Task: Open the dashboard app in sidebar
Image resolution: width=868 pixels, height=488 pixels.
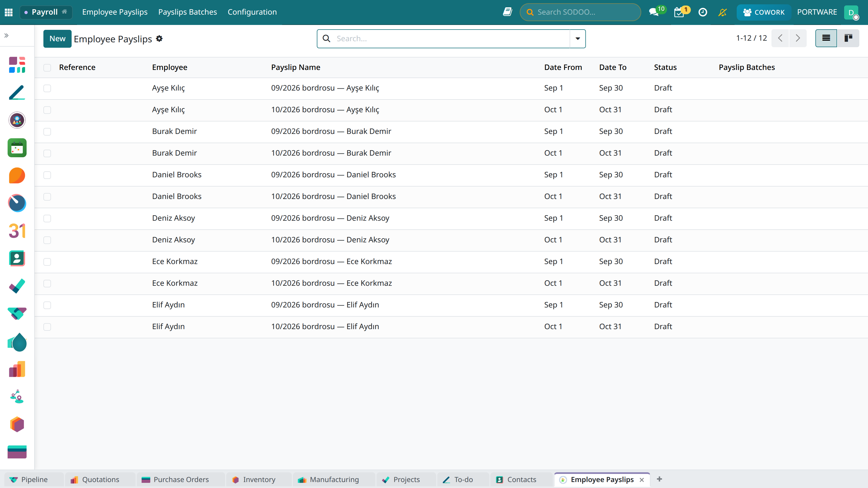Action: (x=17, y=65)
